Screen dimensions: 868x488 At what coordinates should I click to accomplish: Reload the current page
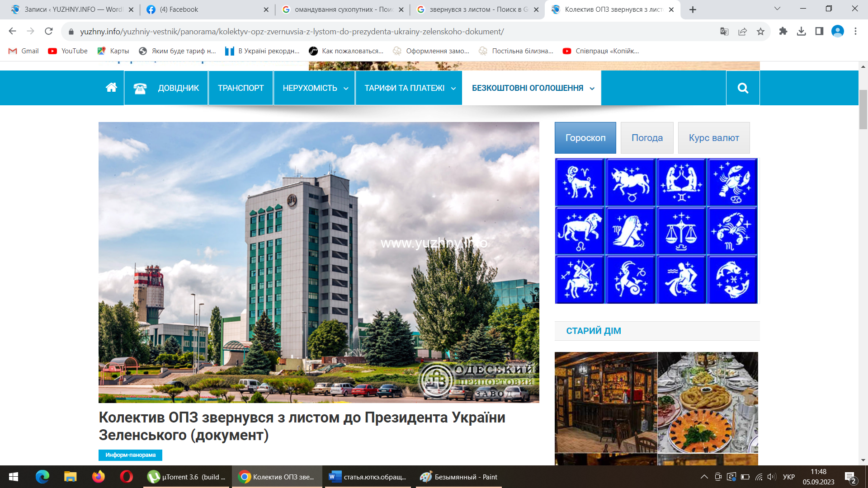point(49,31)
